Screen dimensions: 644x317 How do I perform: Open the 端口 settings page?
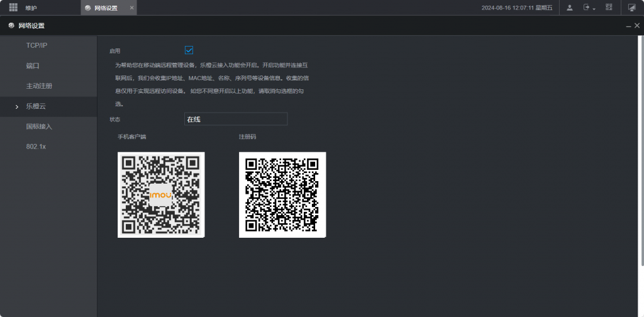pyautogui.click(x=33, y=65)
